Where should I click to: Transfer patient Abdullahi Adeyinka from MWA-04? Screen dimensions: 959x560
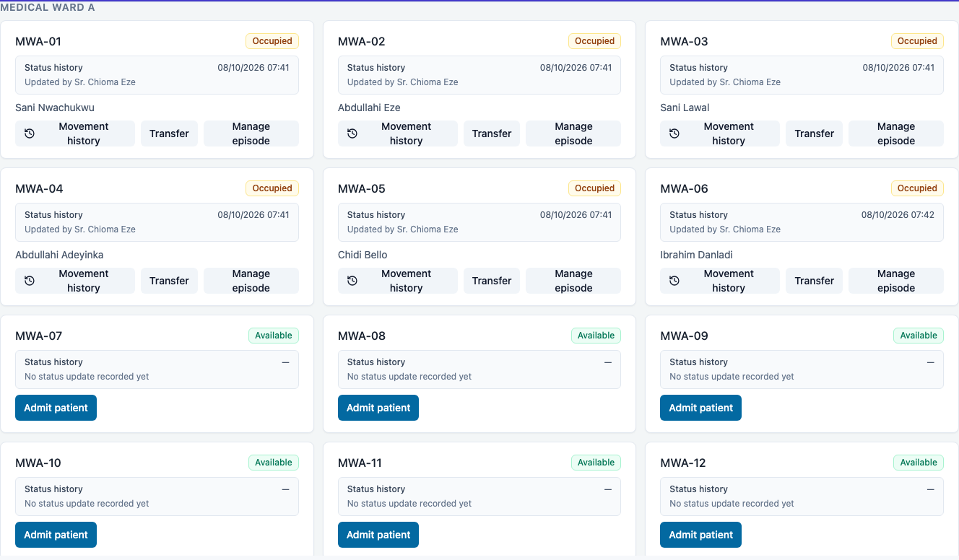click(169, 281)
